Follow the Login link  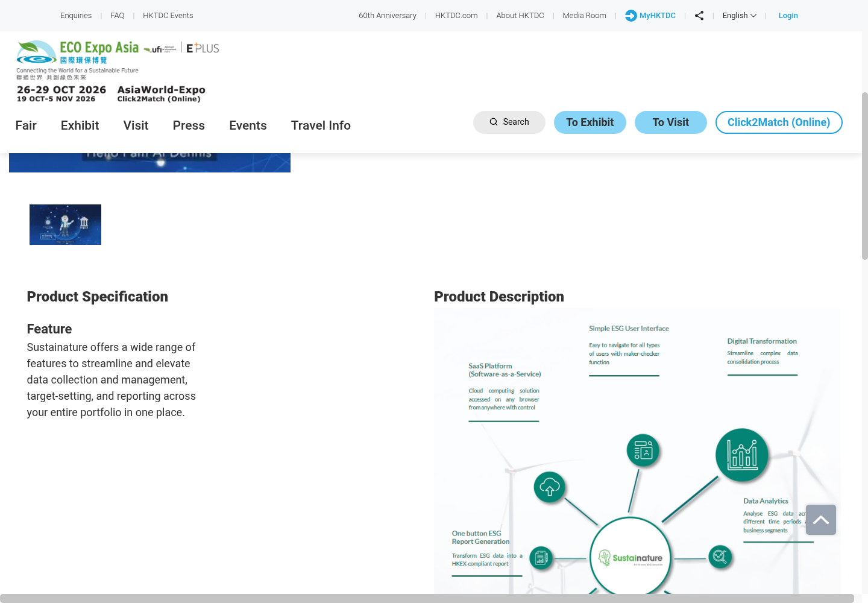pyautogui.click(x=788, y=16)
